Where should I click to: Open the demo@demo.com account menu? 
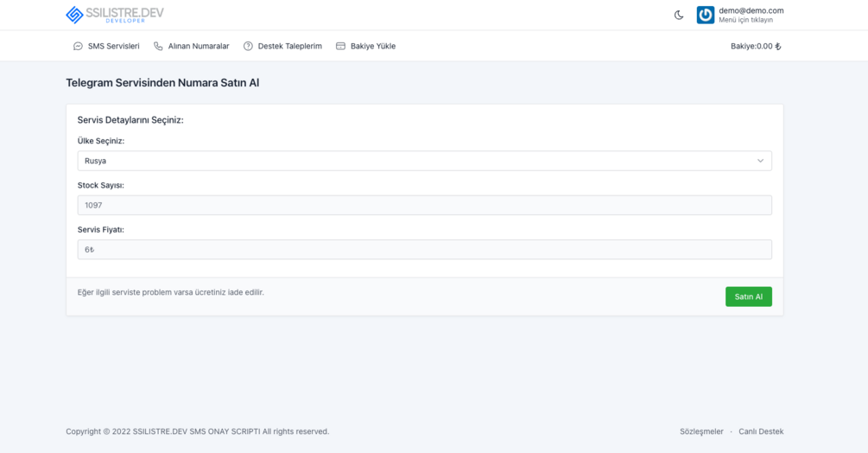pos(751,10)
